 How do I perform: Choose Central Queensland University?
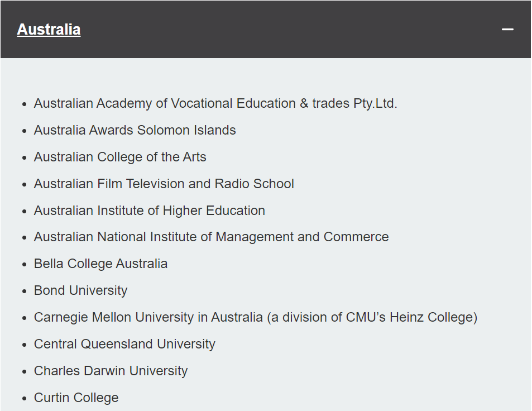click(124, 344)
